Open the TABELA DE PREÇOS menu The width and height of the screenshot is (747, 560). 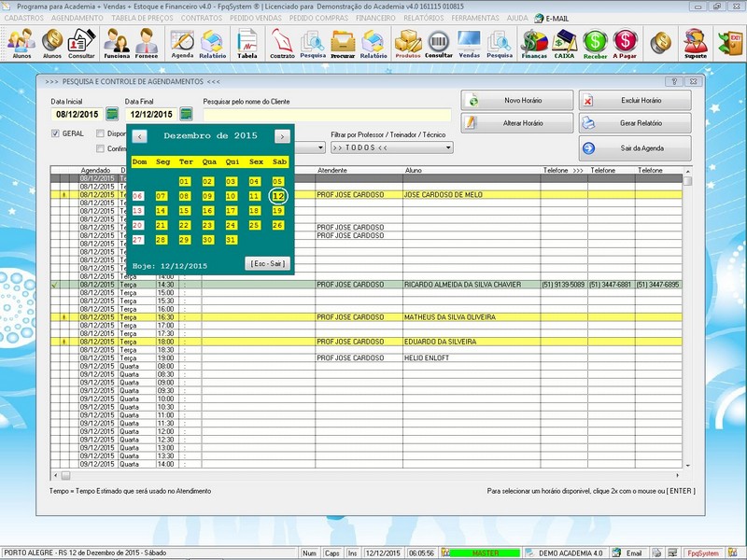tap(143, 18)
